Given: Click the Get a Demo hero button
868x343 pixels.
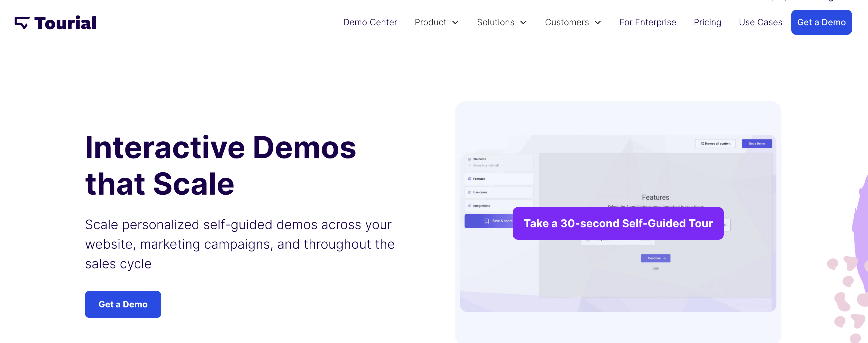Looking at the screenshot, I should (x=122, y=304).
